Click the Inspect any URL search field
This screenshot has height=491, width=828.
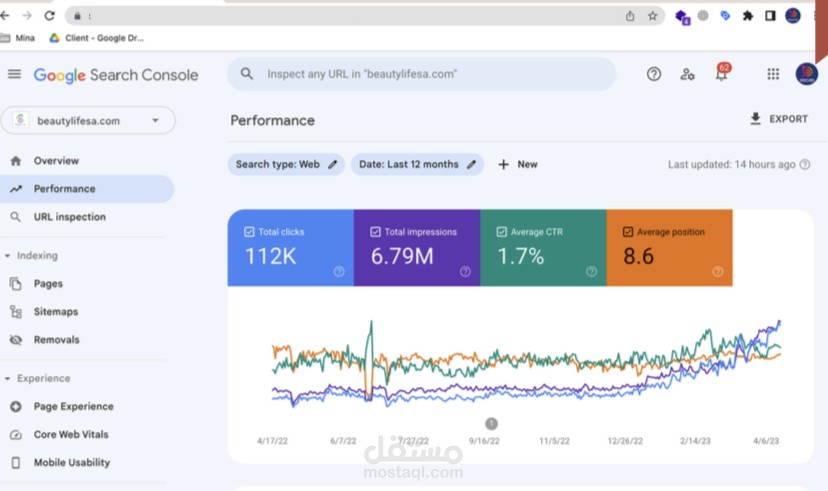click(421, 74)
